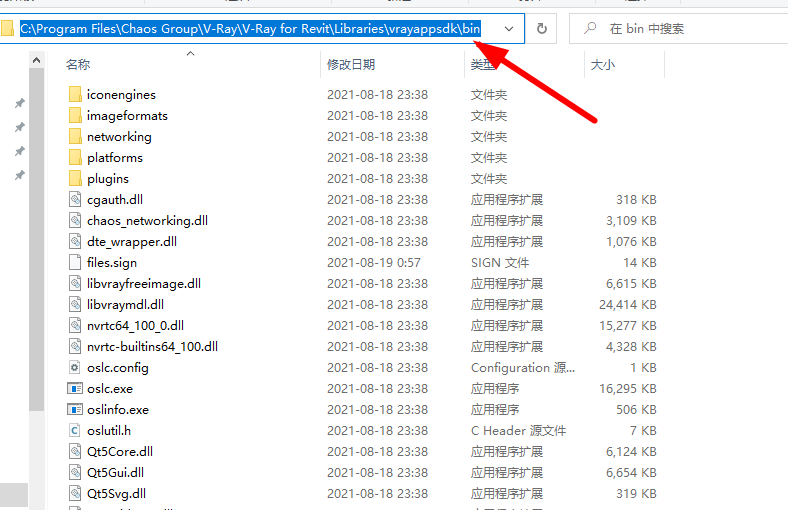Select oslc.config file name
Screen dimensions: 788x510
[118, 368]
